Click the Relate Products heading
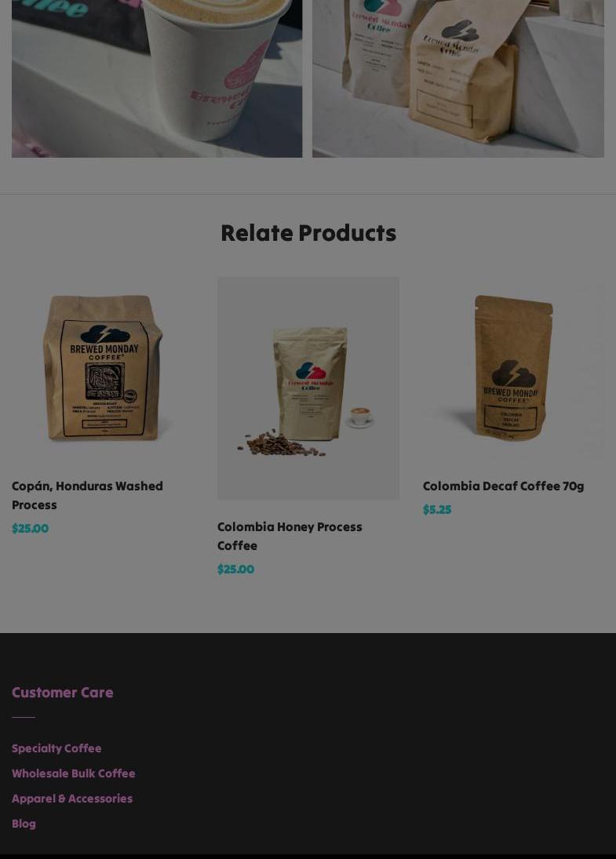 tap(308, 233)
